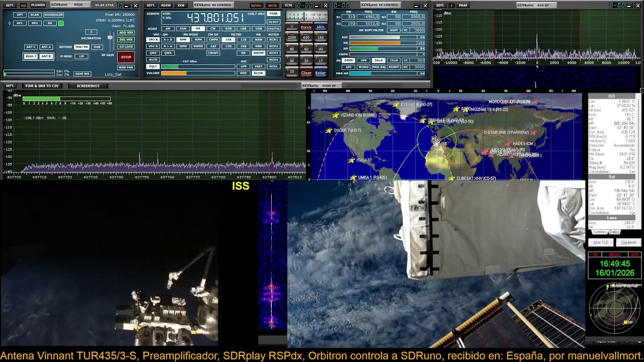The image size is (644, 362).
Task: Click the green RX indicator square in Main panel
Action: click(61, 23)
